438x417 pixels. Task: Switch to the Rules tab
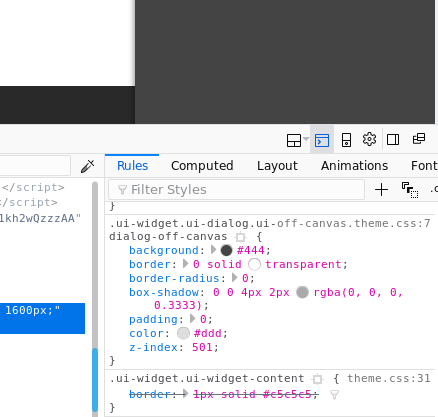tap(132, 166)
